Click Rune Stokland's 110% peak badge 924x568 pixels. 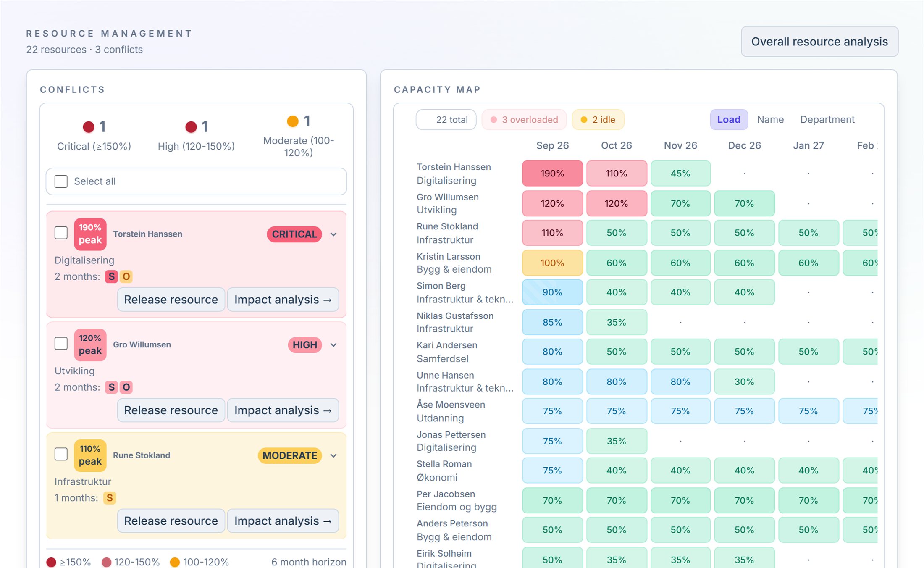[90, 455]
